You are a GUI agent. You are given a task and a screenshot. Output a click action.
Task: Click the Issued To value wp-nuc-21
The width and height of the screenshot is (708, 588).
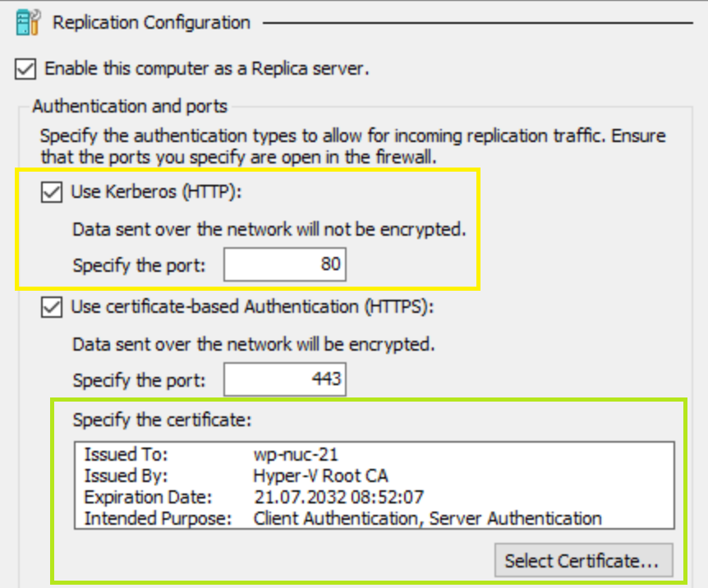click(x=296, y=454)
